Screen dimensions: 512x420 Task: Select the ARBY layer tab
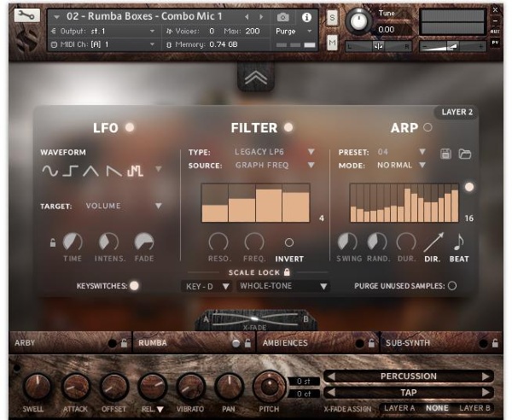tap(70, 343)
